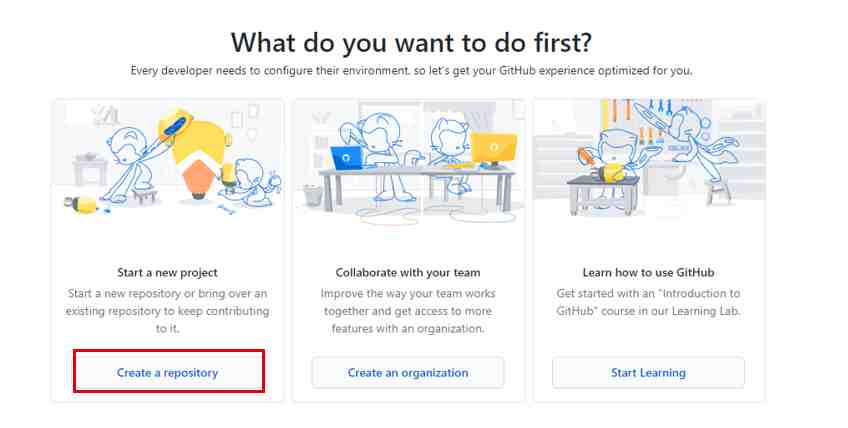Click the Create an organization button
Viewport: 848px width, 428px height.
click(408, 372)
